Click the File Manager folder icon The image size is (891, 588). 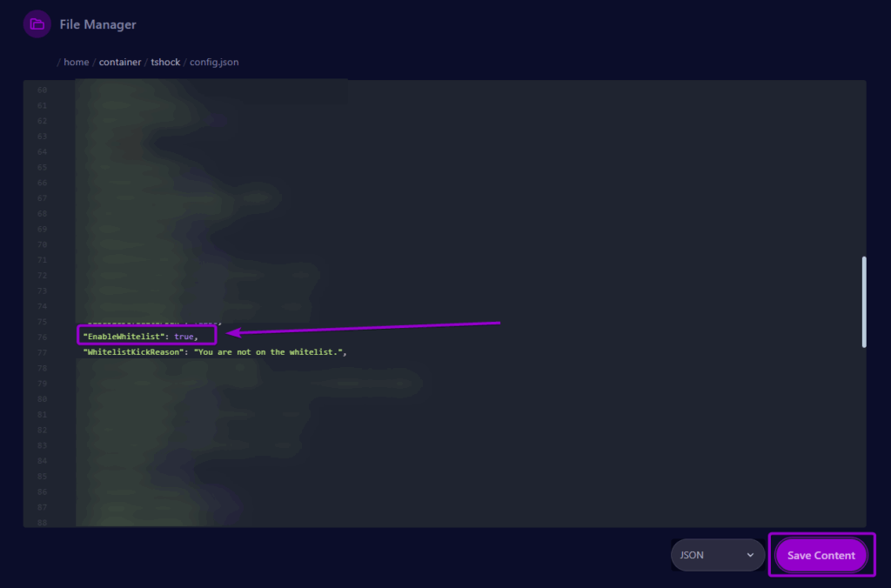coord(37,24)
